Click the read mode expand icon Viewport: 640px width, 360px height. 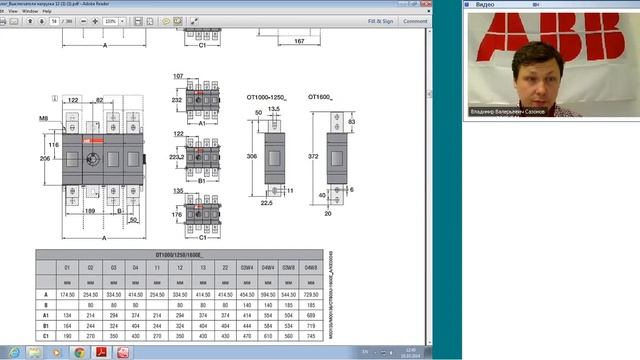point(194,21)
